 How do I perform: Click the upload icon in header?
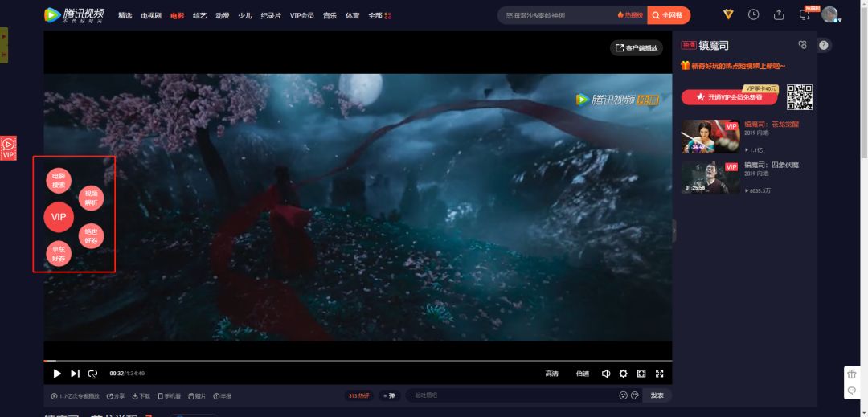coord(779,15)
